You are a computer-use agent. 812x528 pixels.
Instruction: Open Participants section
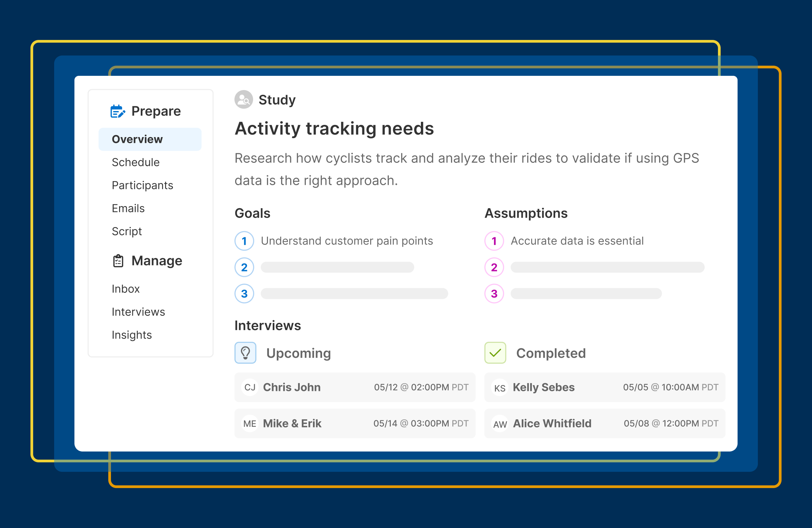142,185
